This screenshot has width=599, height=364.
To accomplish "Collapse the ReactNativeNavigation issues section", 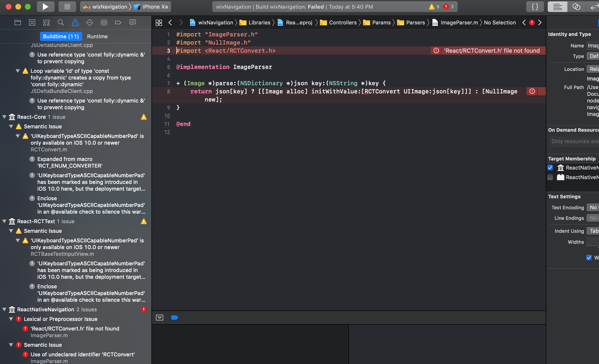I will [x=4, y=309].
